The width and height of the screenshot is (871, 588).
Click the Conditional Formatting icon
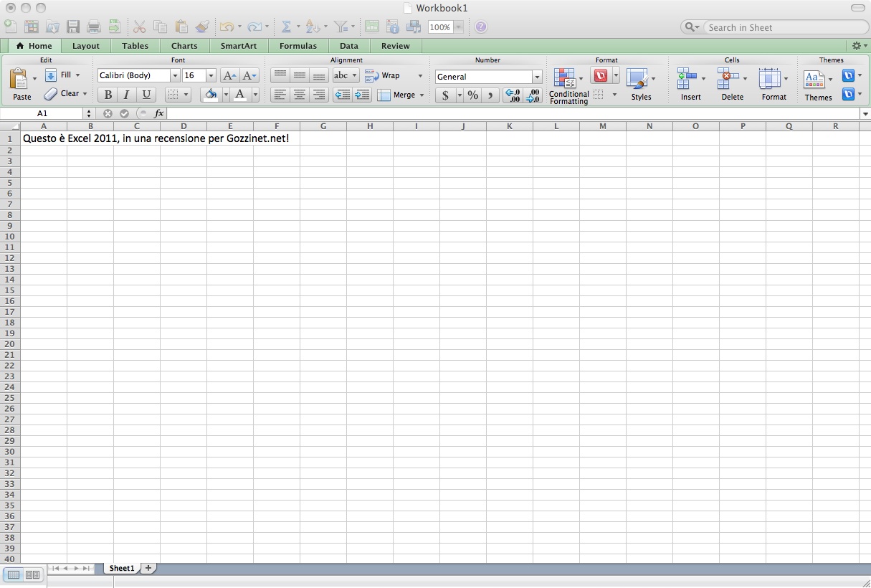coord(566,77)
